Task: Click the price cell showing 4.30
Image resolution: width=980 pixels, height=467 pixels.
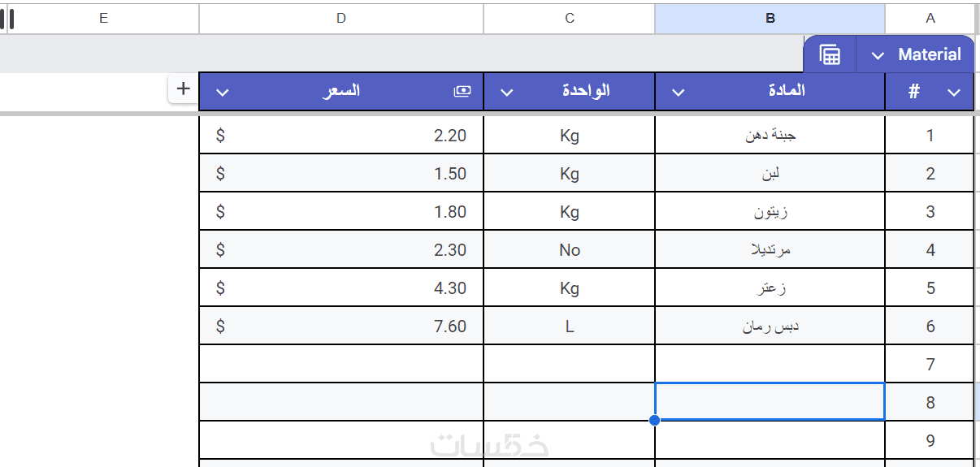Action: pos(341,288)
